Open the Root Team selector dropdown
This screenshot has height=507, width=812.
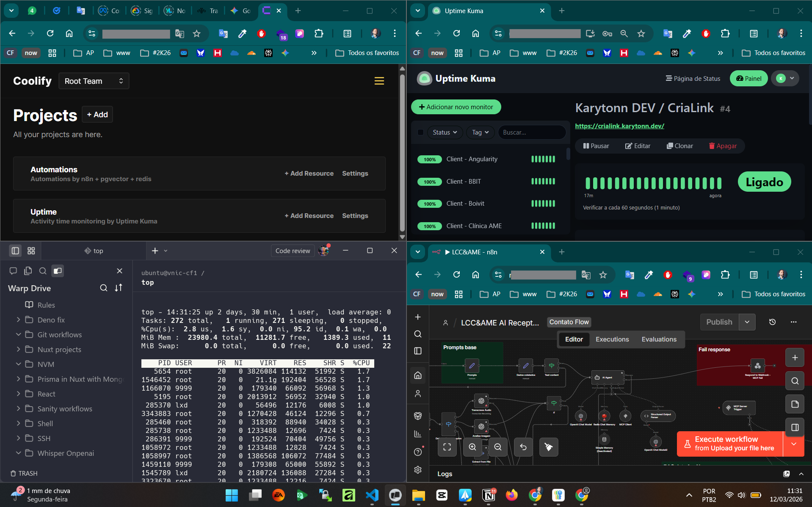[94, 81]
